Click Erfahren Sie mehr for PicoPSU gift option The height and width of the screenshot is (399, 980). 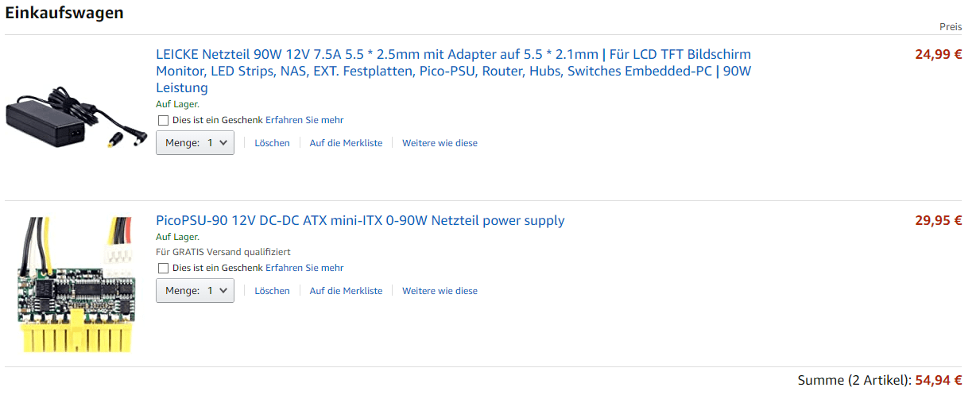tap(304, 268)
